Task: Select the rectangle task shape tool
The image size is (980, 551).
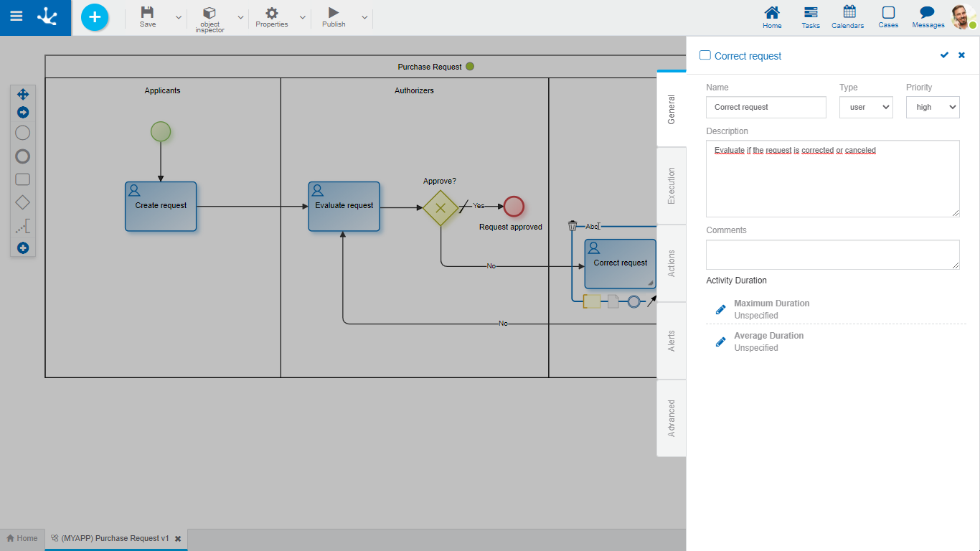Action: pyautogui.click(x=23, y=179)
